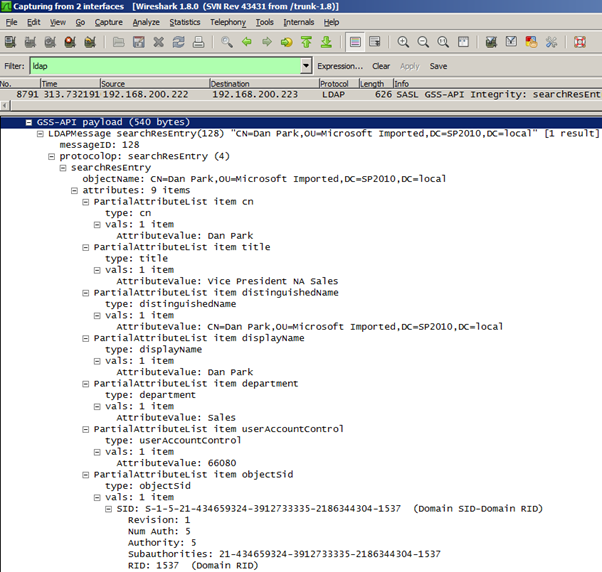This screenshot has height=572, width=602.
Task: Click the find packet magnifier icon
Action: click(227, 42)
